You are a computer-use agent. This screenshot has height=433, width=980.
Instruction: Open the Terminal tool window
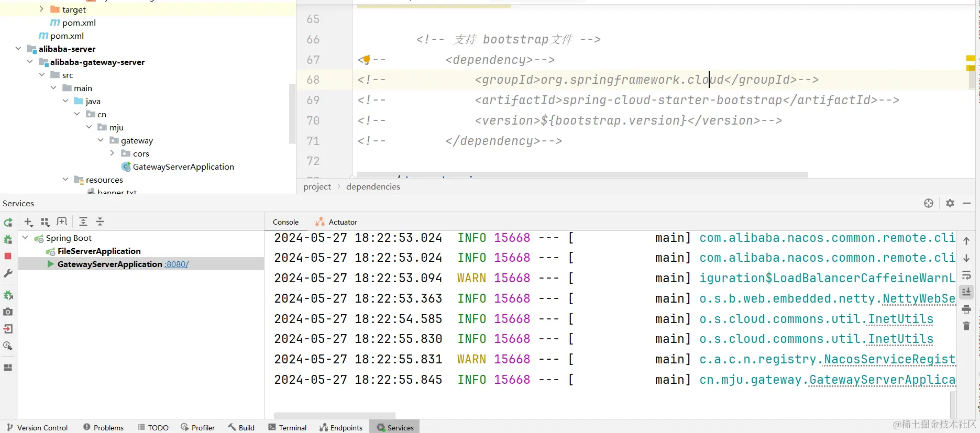tap(287, 427)
